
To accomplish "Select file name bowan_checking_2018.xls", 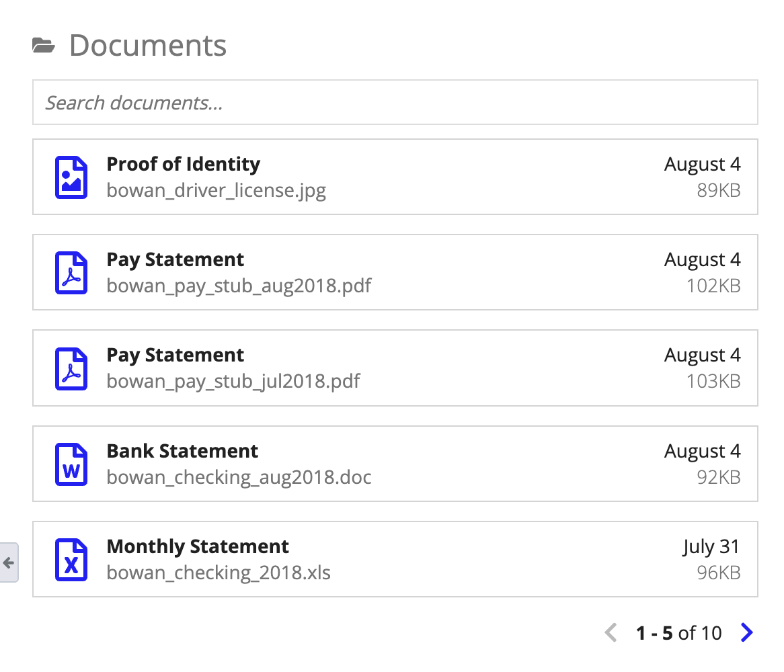I will [219, 573].
